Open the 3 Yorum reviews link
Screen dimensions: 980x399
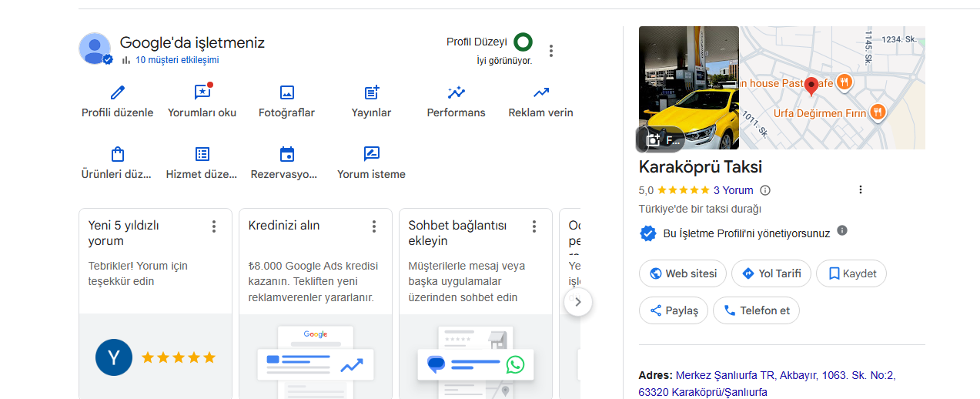(733, 190)
